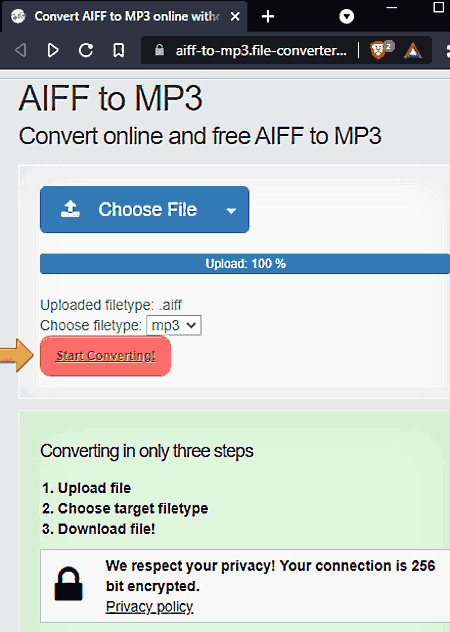
Task: Click the upload icon on Choose File
Action: (71, 209)
